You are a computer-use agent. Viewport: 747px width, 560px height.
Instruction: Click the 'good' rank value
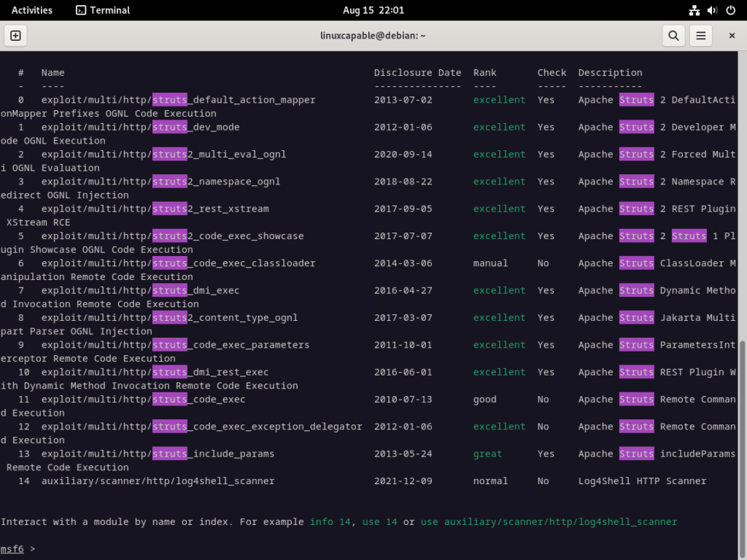click(484, 399)
